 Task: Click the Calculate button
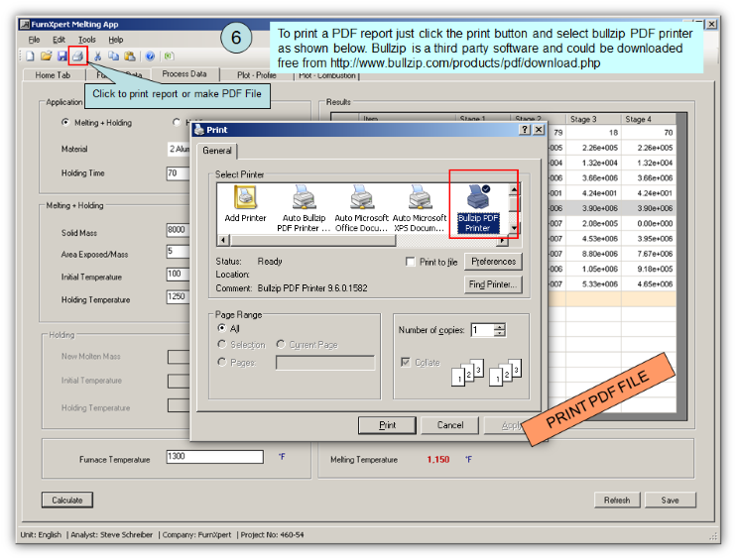(67, 501)
